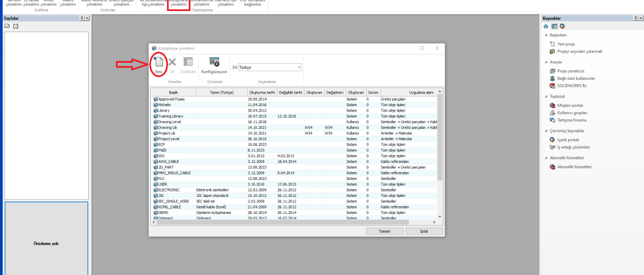Click the library list vertical scrollbar
The height and width of the screenshot is (275, 644).
[x=439, y=137]
